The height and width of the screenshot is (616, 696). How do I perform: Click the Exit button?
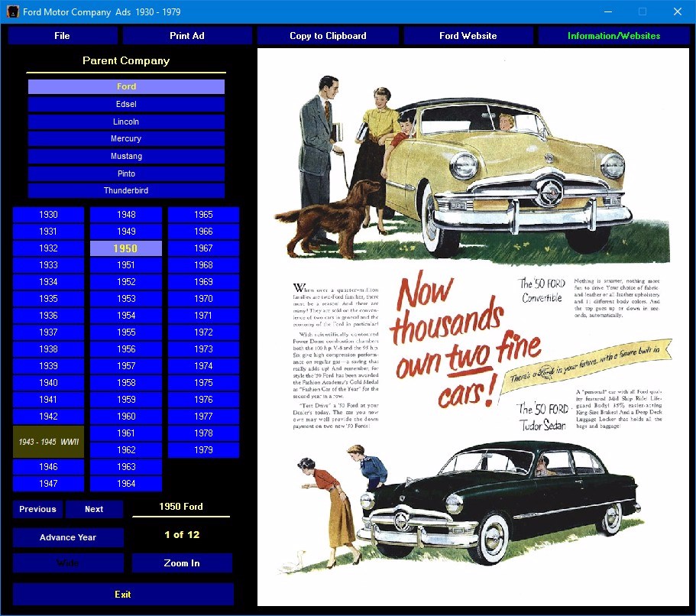pos(123,595)
